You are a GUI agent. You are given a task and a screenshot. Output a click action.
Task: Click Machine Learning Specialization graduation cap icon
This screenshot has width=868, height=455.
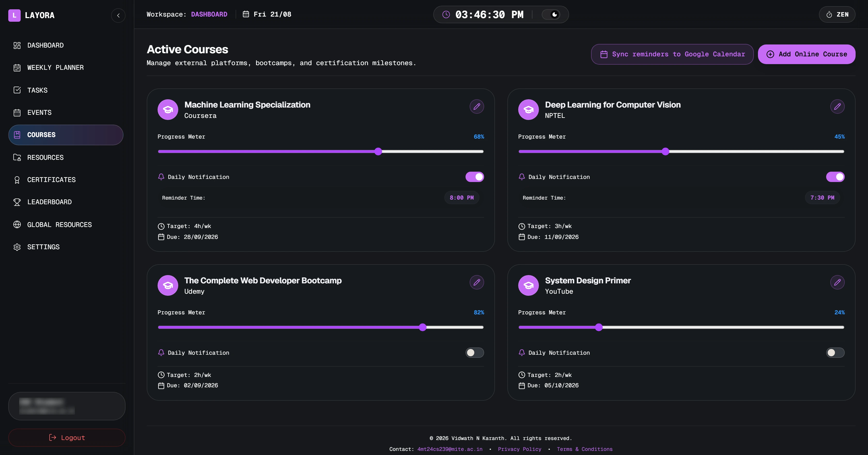click(168, 110)
